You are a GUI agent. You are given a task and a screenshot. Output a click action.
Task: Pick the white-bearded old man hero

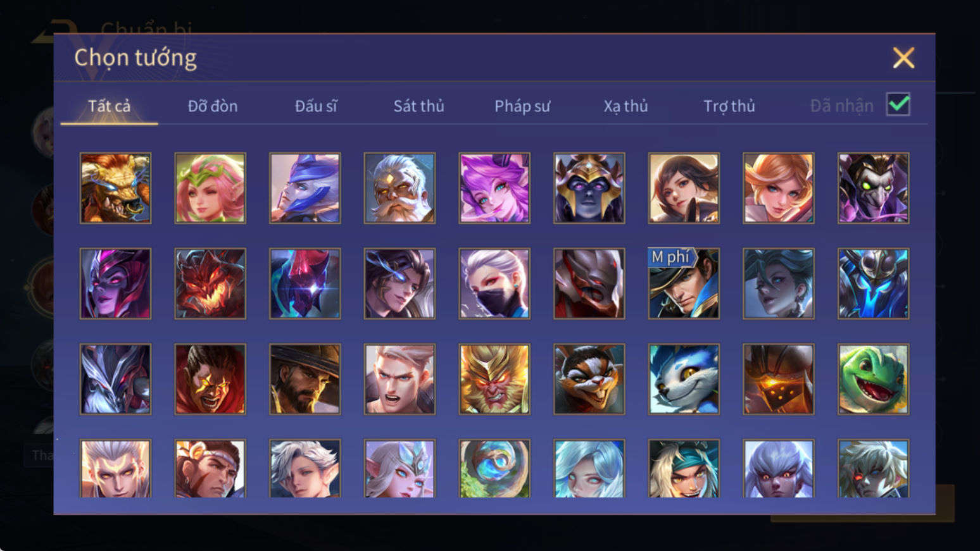pos(399,188)
